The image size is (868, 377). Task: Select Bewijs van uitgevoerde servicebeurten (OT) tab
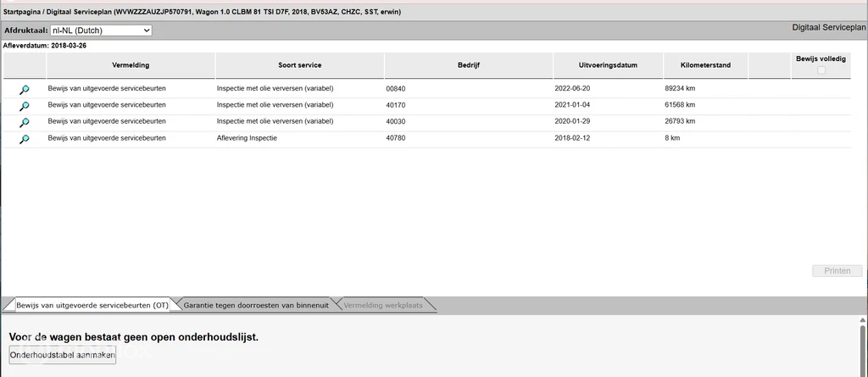tap(92, 304)
